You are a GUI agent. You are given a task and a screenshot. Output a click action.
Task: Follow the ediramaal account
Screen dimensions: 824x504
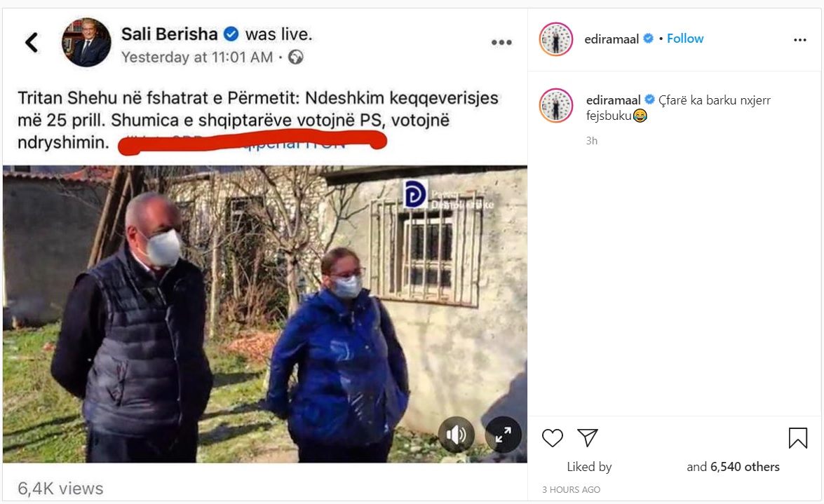(x=684, y=39)
